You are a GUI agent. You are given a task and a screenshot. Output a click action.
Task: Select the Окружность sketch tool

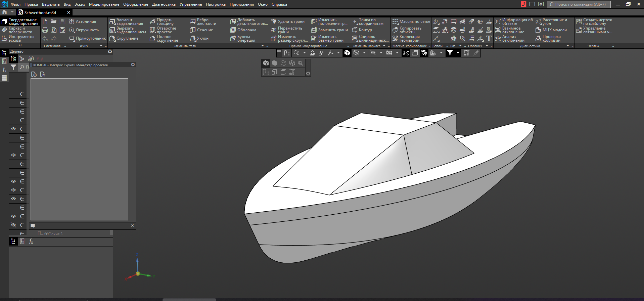coord(84,30)
